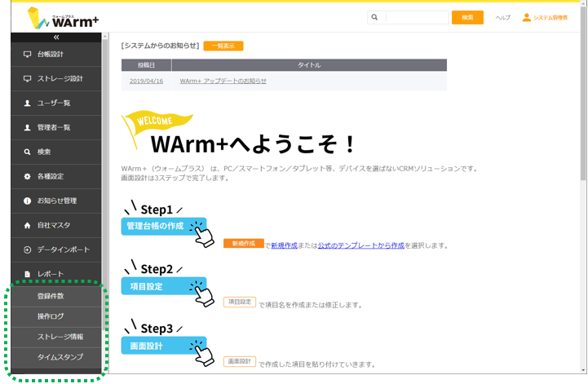Image resolution: width=588 pixels, height=384 pixels.
Task: Select ストレージ情報 report submenu item
Action: tap(56, 337)
